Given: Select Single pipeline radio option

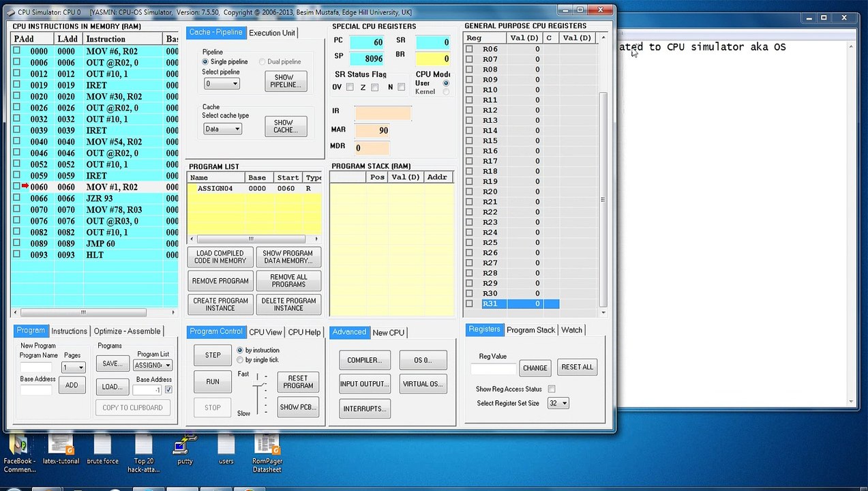Looking at the screenshot, I should [205, 62].
